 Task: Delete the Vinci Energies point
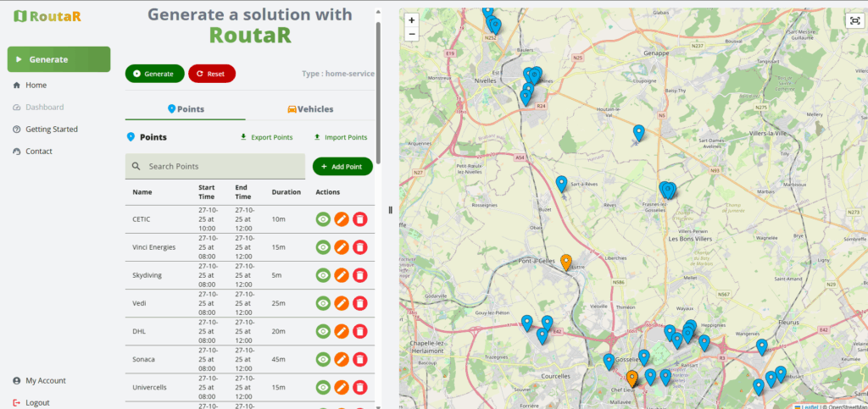click(x=360, y=247)
